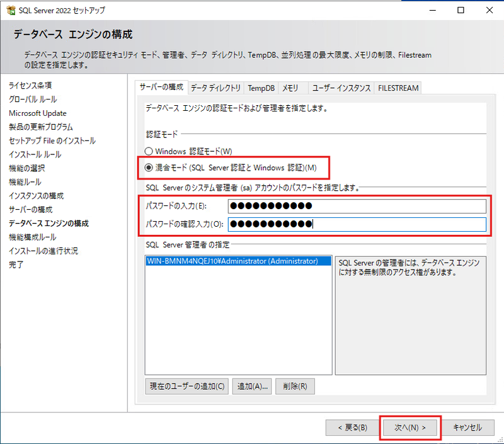Click Microsoft Update step in sidebar
This screenshot has width=504, height=444.
(38, 113)
